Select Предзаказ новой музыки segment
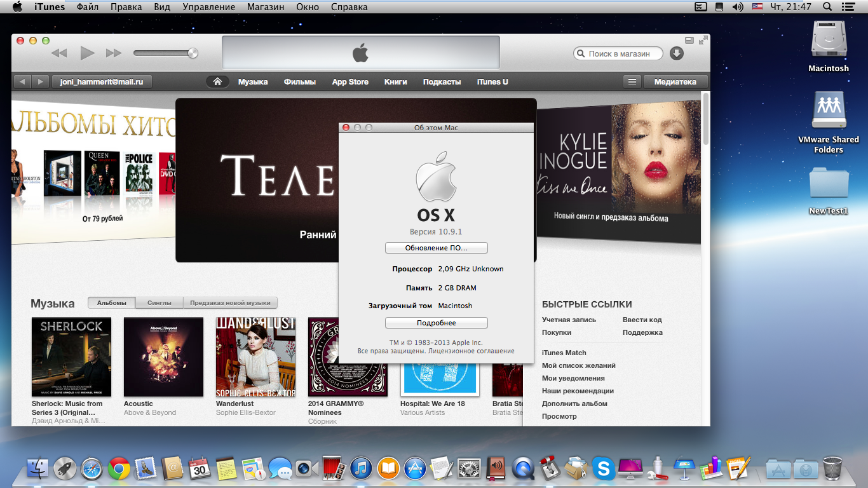The width and height of the screenshot is (868, 488). 230,303
